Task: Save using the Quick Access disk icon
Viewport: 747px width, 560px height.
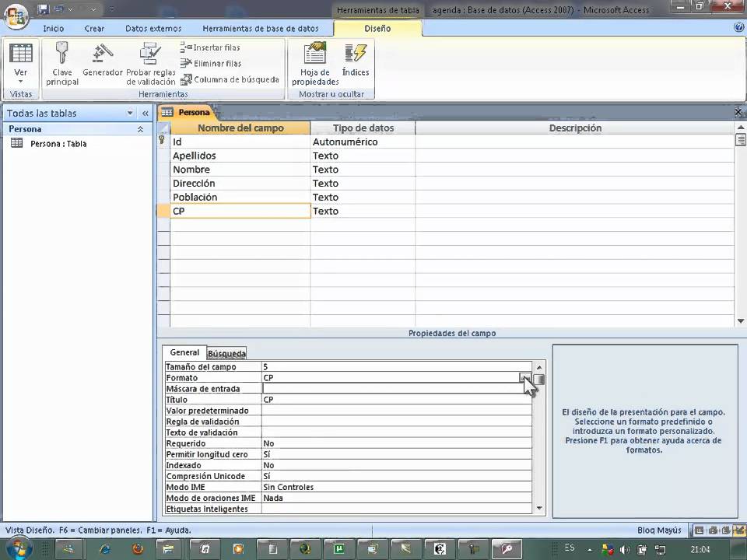Action: coord(44,9)
